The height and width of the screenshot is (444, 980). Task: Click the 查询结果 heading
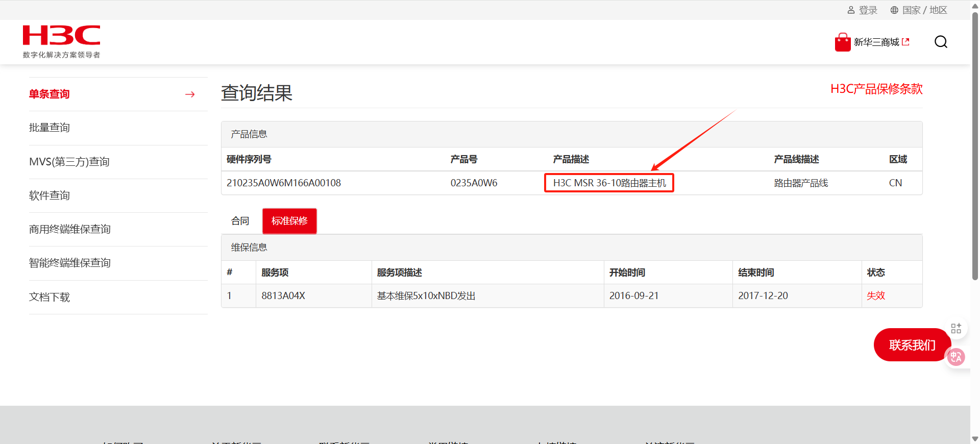(x=257, y=93)
